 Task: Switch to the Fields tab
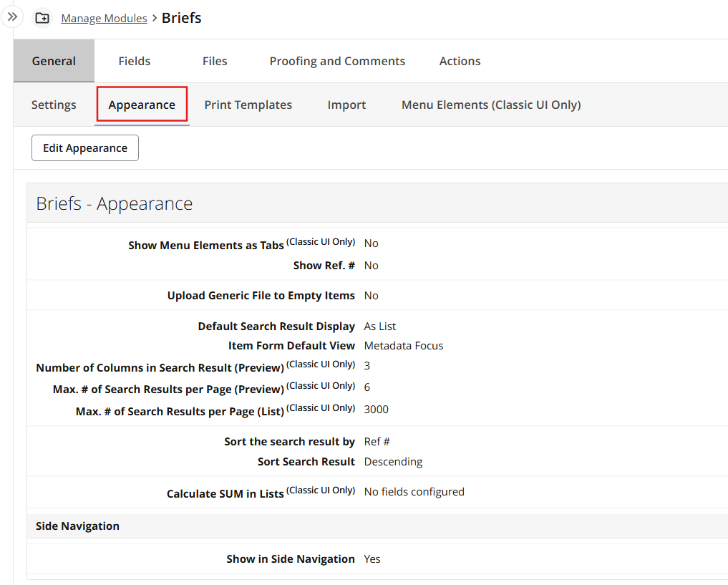[x=134, y=61]
